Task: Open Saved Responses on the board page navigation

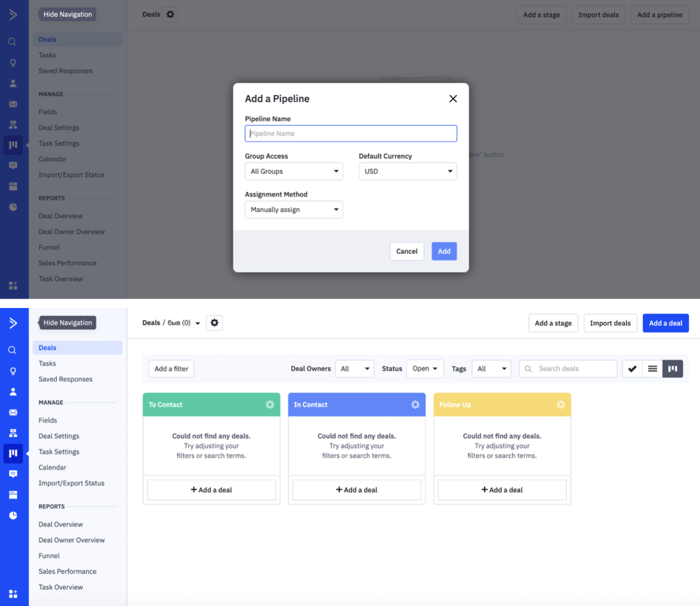Action: point(65,379)
